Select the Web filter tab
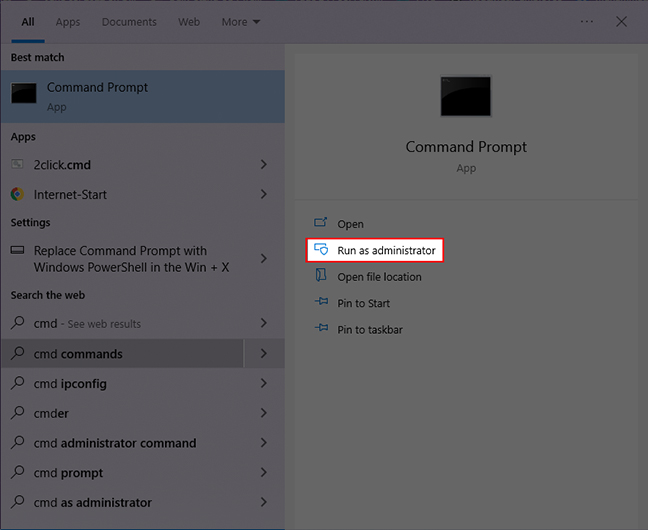 (188, 21)
